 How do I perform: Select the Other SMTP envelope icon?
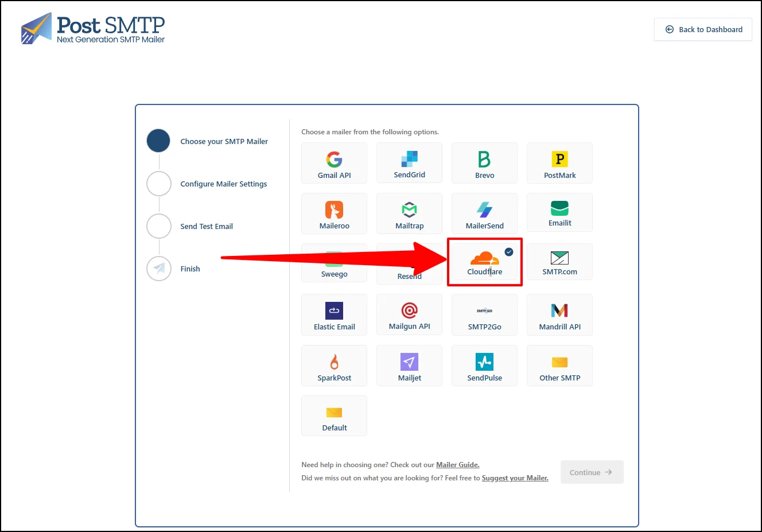(x=559, y=362)
